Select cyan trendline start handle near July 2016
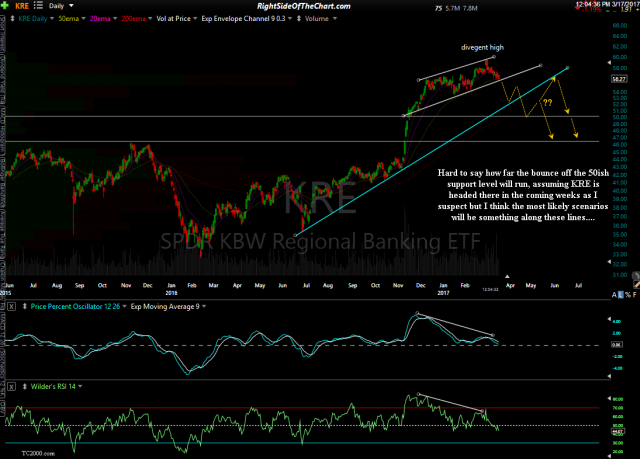This screenshot has width=640, height=459. pyautogui.click(x=295, y=235)
